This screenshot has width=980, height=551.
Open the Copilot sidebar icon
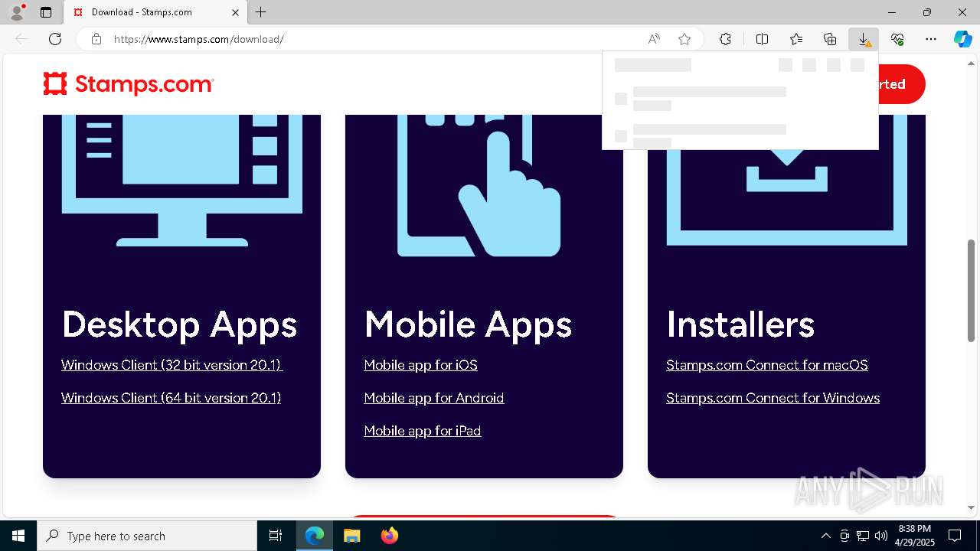963,39
